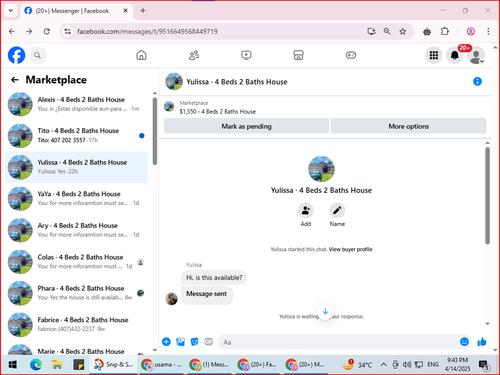500x375 pixels.
Task: Send a thumbs up like
Action: (x=482, y=342)
